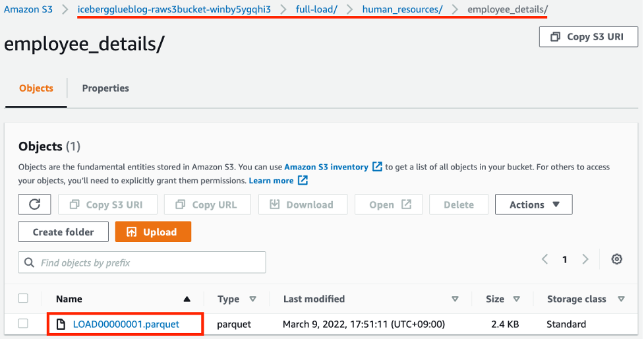Click the Create folder button
The height and width of the screenshot is (339, 644).
[63, 231]
